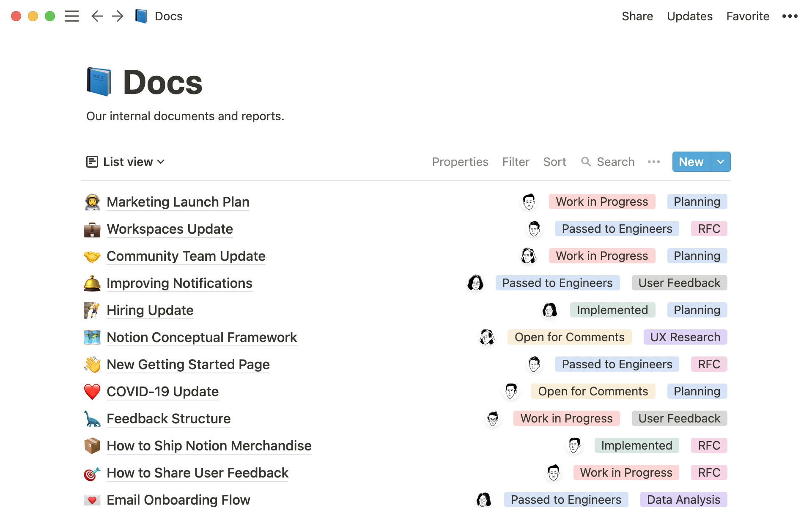This screenshot has height=508, width=812.
Task: Open the Notion Conceptual Framework doc
Action: tap(201, 337)
